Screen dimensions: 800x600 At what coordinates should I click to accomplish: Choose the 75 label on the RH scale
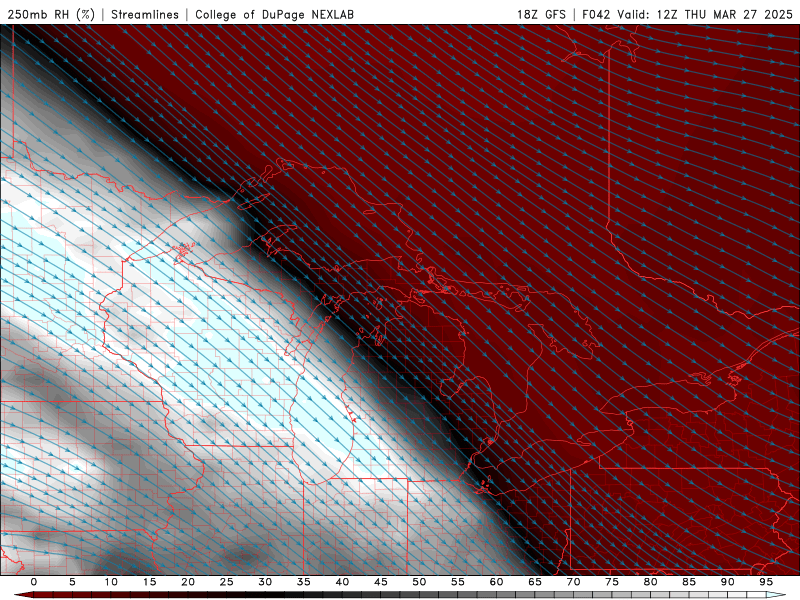(x=612, y=582)
